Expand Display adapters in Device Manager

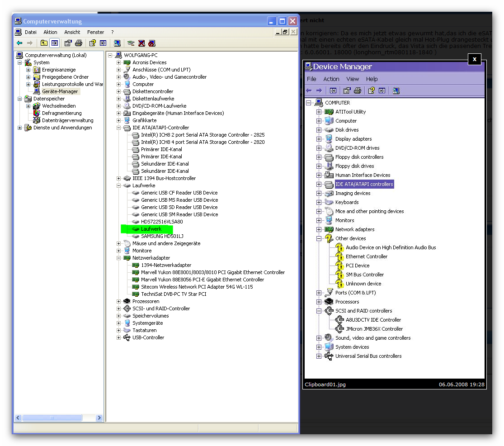[319, 139]
